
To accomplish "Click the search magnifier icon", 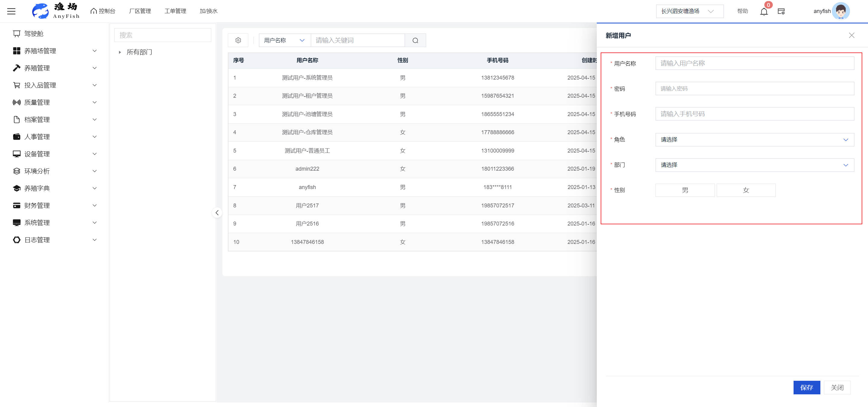I will pos(415,40).
